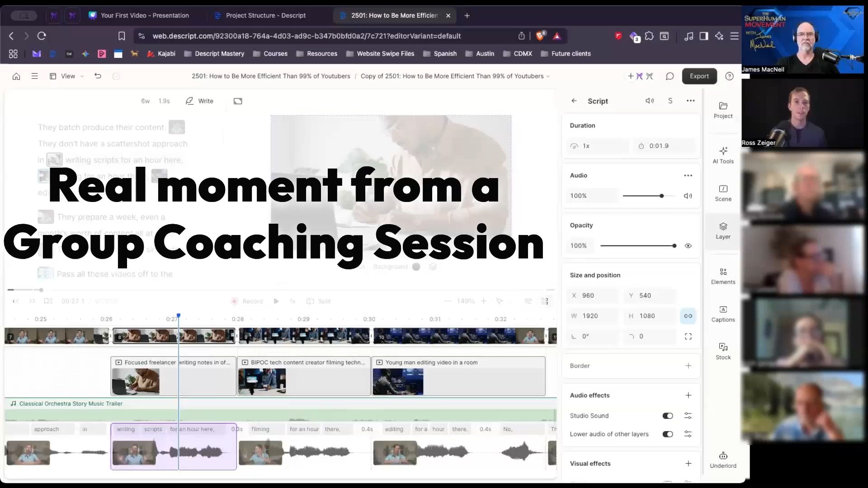868x488 pixels.
Task: Open the View dropdown
Action: coord(67,76)
